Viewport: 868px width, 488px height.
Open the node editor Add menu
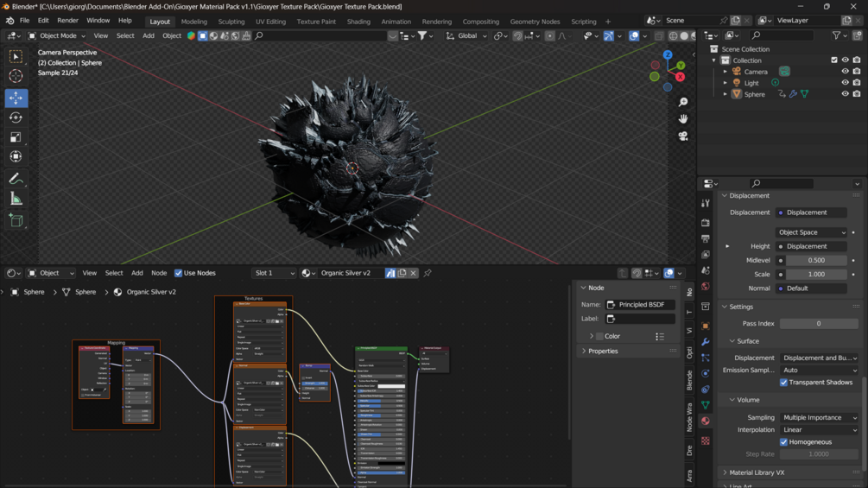[x=136, y=273]
